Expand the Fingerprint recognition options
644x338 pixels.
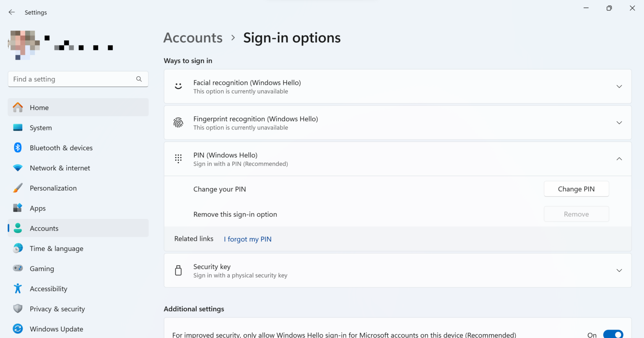(x=619, y=122)
